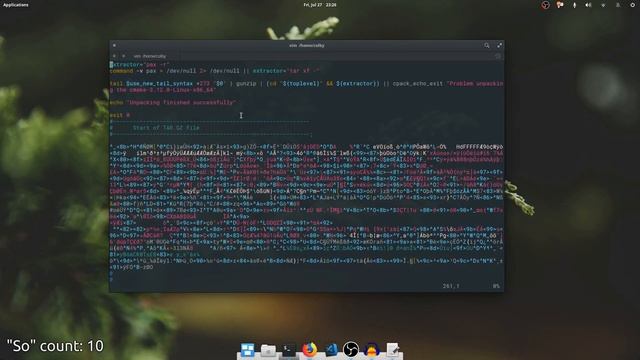Open Multitasking View from the dock
The width and height of the screenshot is (640, 360).
[x=247, y=350]
